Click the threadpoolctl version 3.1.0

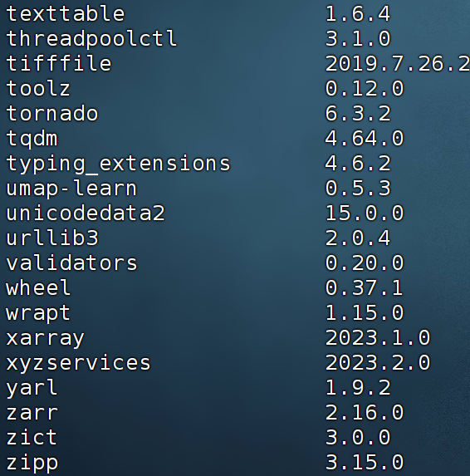[x=357, y=39]
